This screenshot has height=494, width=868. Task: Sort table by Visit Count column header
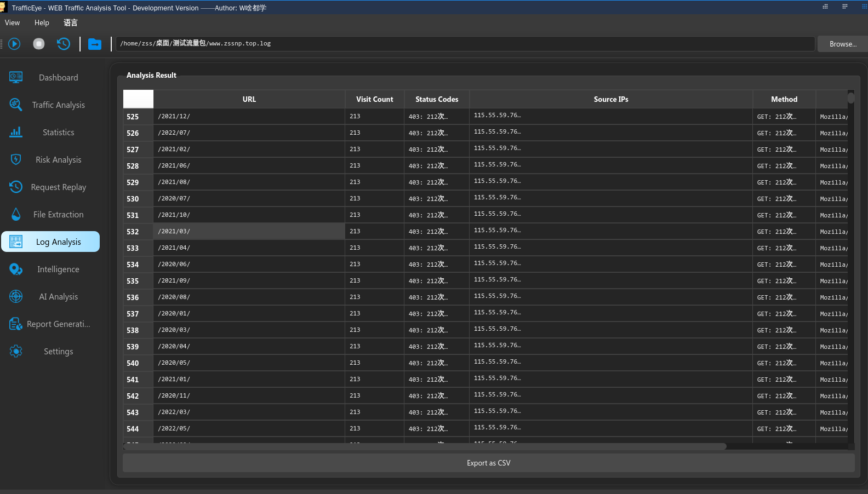(374, 100)
